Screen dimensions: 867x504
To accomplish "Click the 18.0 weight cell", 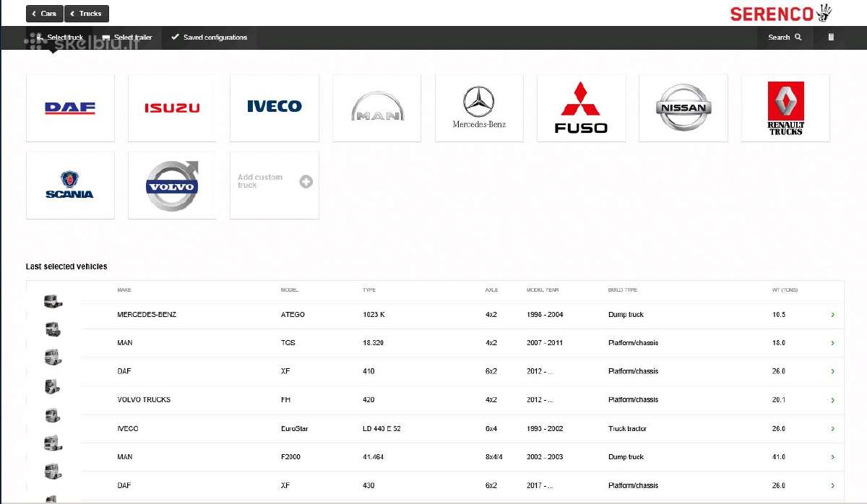I will point(778,343).
